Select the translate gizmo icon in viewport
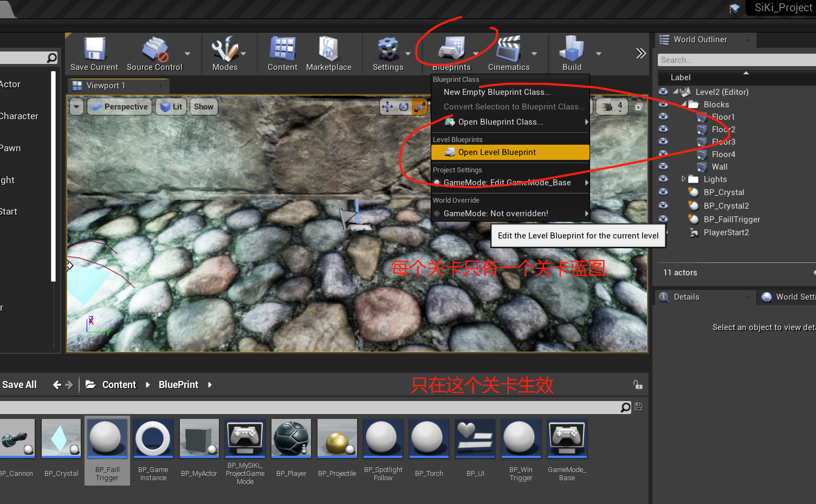This screenshot has height=504, width=816. [x=387, y=107]
